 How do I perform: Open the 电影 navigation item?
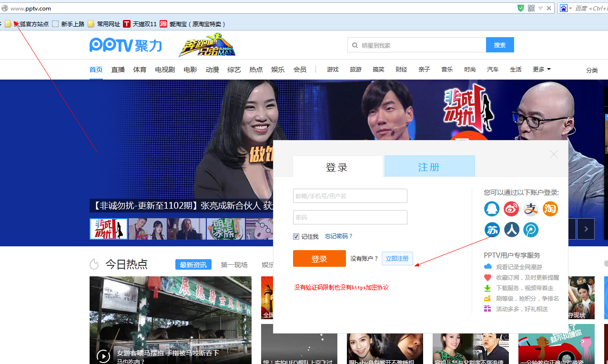click(x=190, y=70)
